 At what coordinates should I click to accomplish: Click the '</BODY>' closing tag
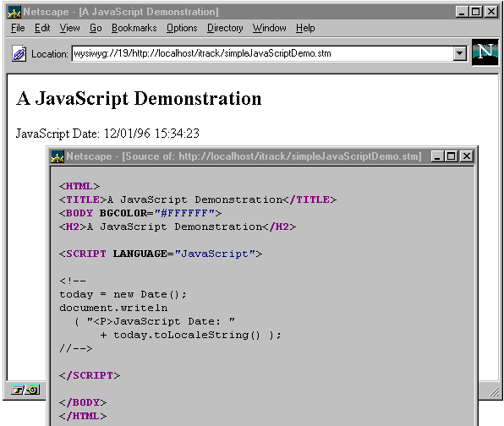pos(83,402)
